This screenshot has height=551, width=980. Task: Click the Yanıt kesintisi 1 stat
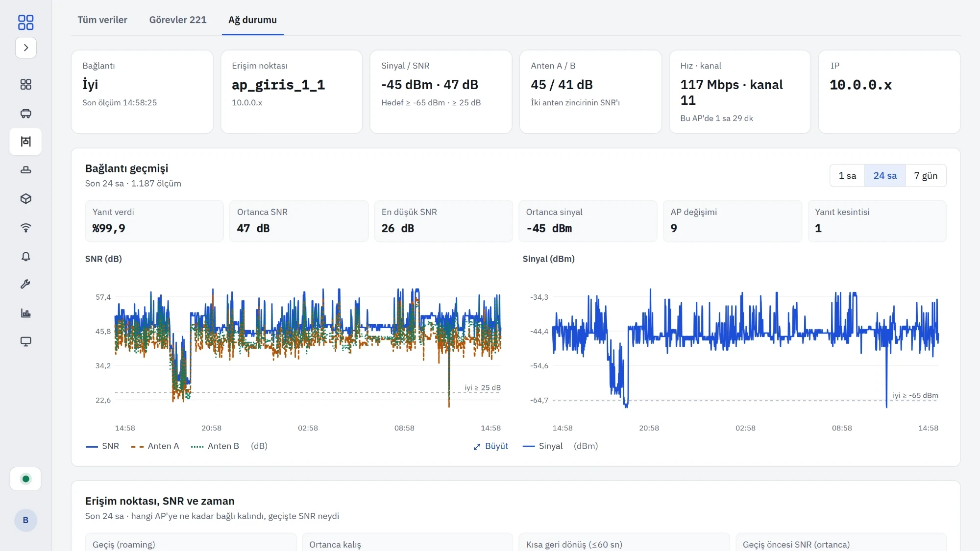[x=877, y=221]
